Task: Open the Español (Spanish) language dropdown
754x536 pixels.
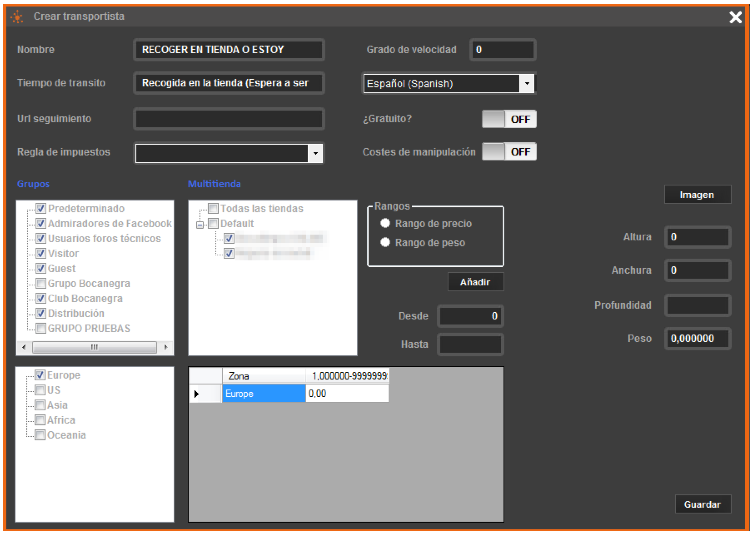Action: tap(527, 83)
